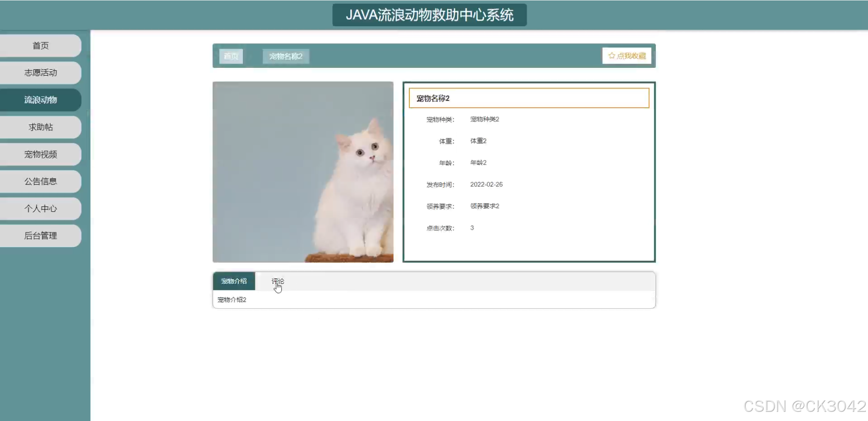This screenshot has height=421, width=868.
Task: Navigate to 求助帖 from sidebar
Action: click(x=40, y=127)
